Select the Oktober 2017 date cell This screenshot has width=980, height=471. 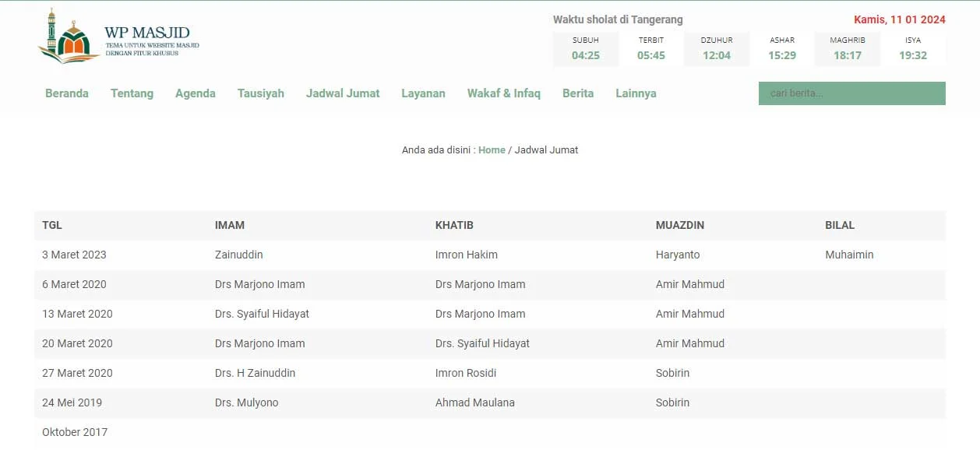tap(75, 432)
